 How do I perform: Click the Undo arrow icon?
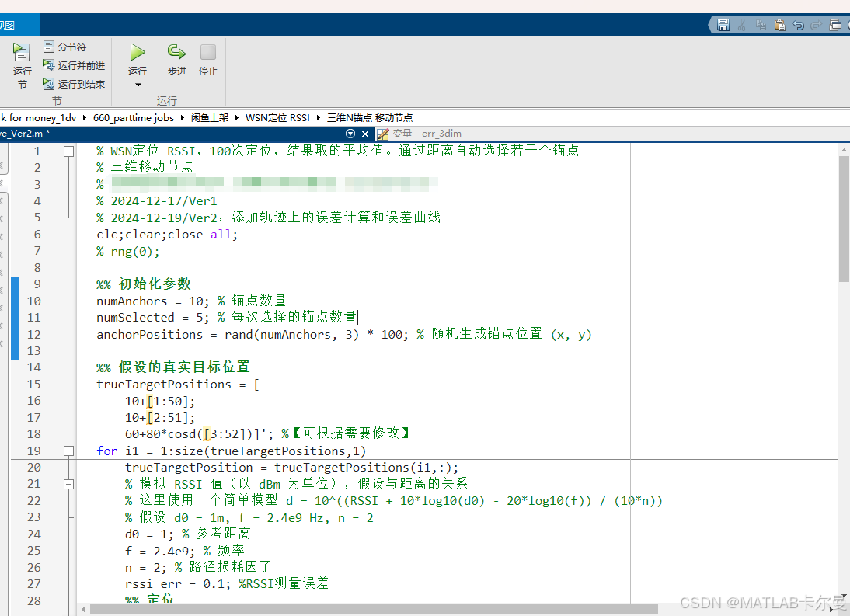click(x=798, y=25)
